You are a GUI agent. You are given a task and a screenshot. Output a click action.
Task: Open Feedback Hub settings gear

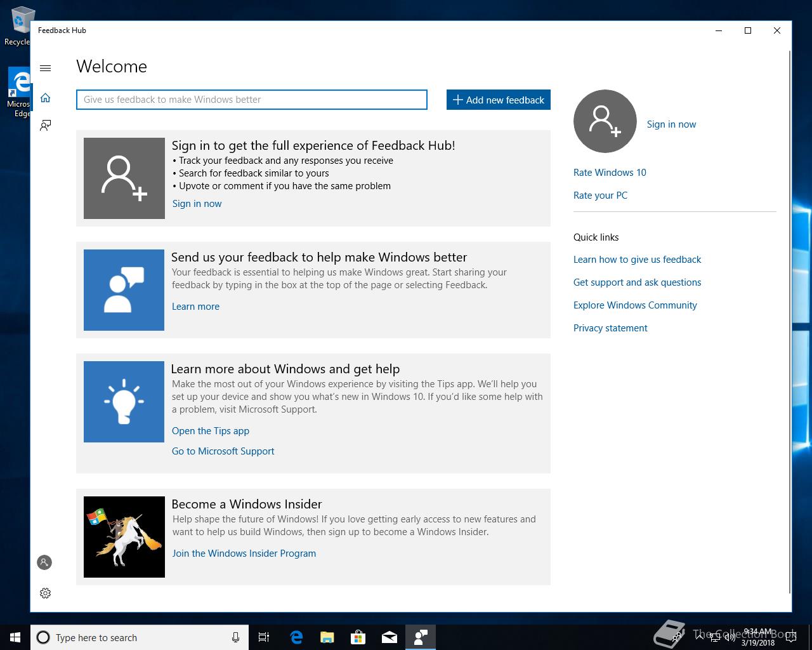(45, 593)
